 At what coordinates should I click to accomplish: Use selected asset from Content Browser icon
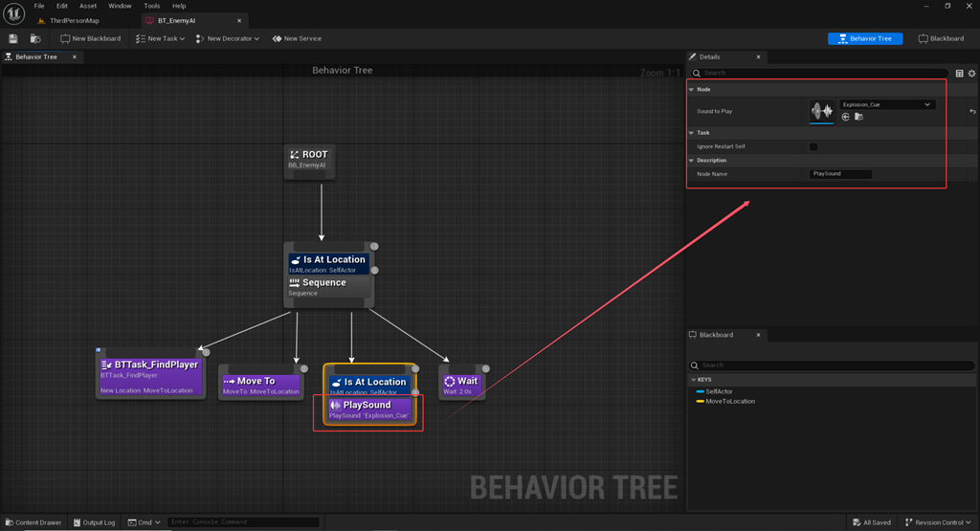(846, 117)
